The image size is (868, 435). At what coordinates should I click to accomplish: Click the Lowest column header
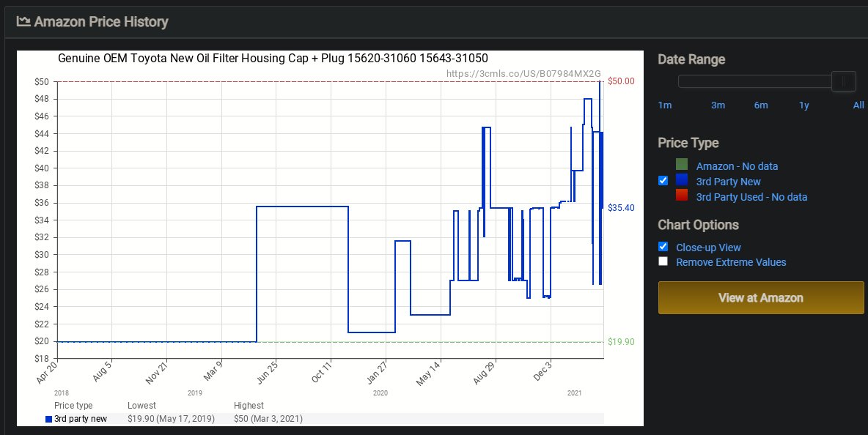141,406
